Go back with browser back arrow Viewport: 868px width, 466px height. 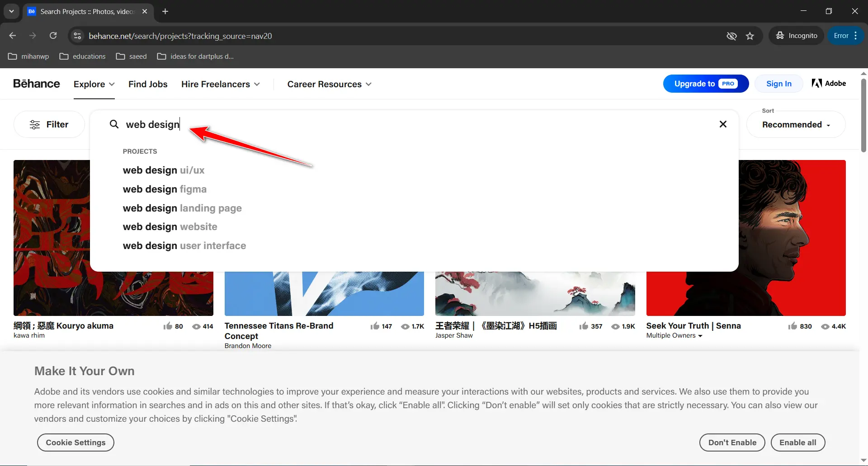click(x=13, y=36)
